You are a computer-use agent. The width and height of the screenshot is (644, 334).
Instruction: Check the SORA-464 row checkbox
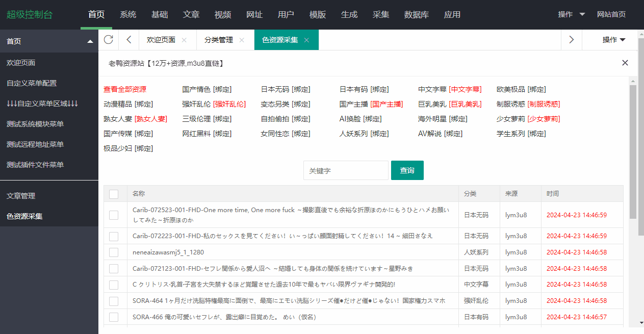click(114, 301)
